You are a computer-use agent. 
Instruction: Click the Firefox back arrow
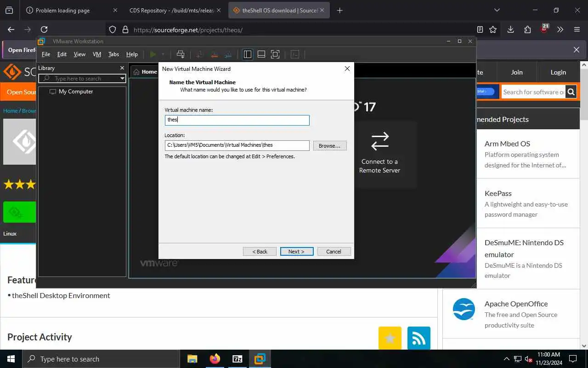tap(11, 29)
